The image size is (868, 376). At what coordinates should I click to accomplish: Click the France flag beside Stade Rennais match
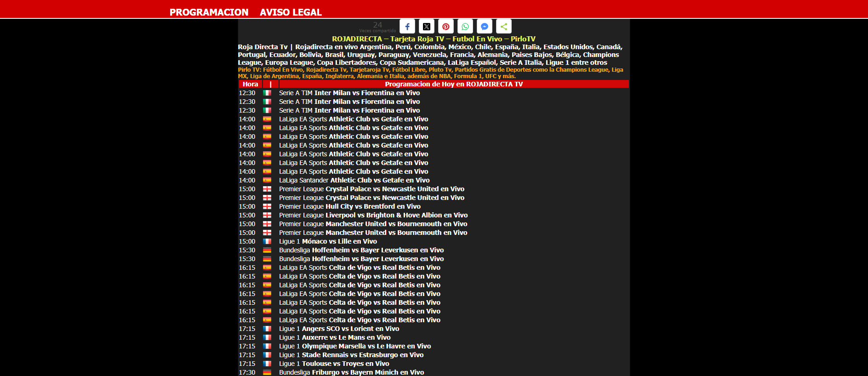(x=267, y=355)
